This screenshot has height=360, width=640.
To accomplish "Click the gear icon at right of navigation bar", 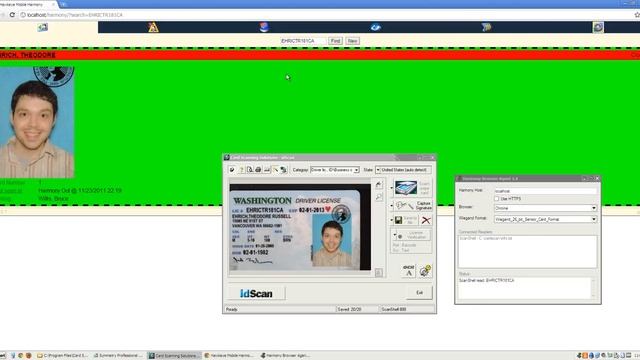I will (x=598, y=27).
